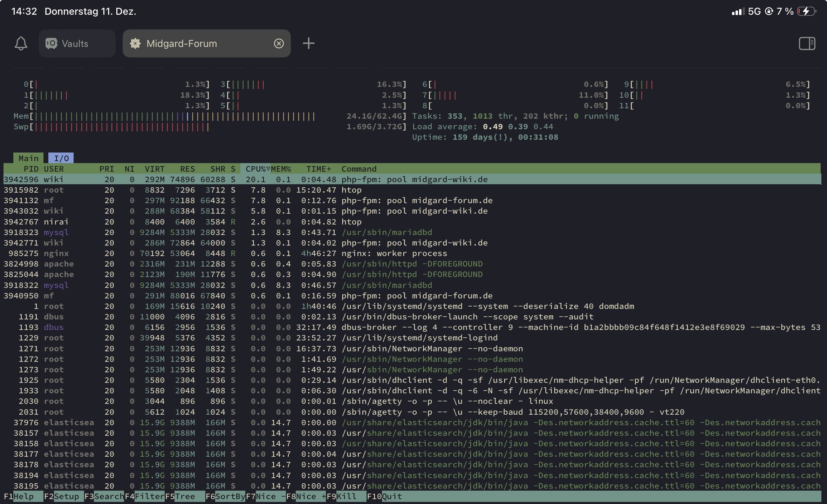The width and height of the screenshot is (827, 504).
Task: Open the notifications bell icon
Action: (21, 43)
